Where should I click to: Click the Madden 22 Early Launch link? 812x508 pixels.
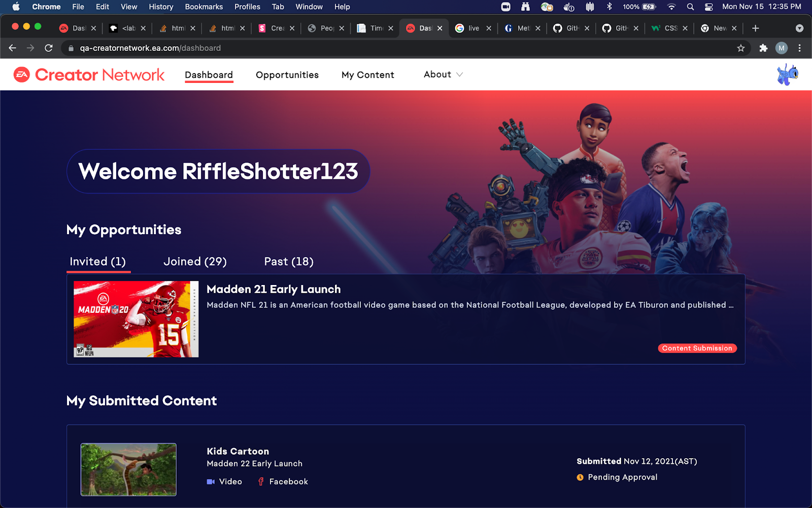point(254,463)
